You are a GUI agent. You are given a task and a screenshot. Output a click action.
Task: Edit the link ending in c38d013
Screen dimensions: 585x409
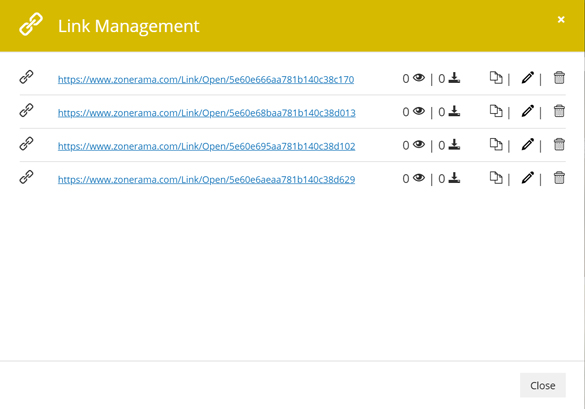[528, 111]
